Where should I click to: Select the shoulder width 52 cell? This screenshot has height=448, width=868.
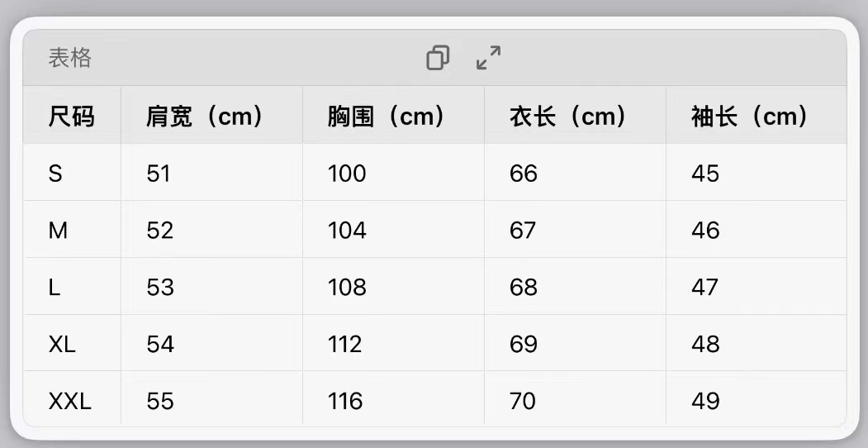(160, 231)
